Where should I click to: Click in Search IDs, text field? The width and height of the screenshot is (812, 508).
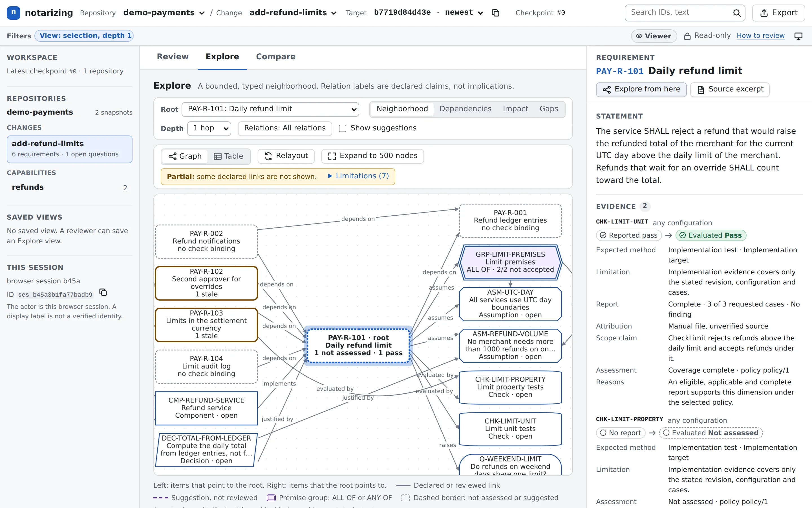[x=685, y=13]
